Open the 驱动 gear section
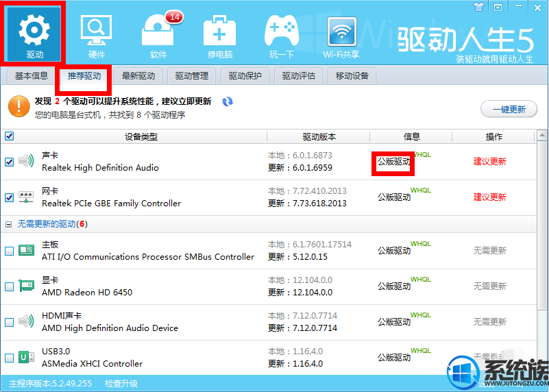Screen dimensions: 549x392 pos(34,34)
